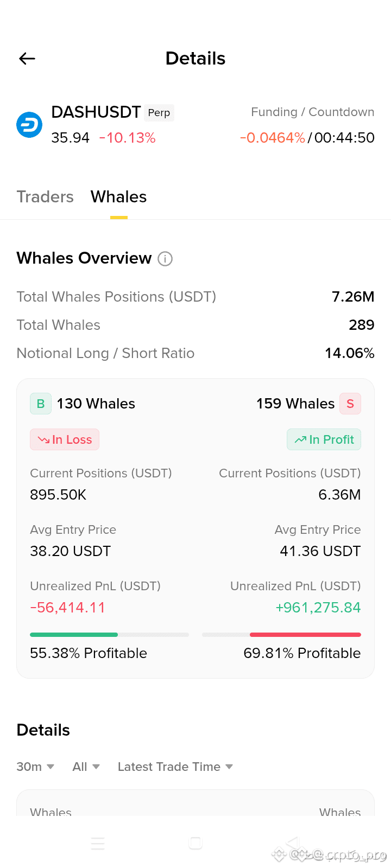Image resolution: width=391 pixels, height=868 pixels.
Task: Tap the green 55.38% profitable bar
Action: [x=74, y=635]
